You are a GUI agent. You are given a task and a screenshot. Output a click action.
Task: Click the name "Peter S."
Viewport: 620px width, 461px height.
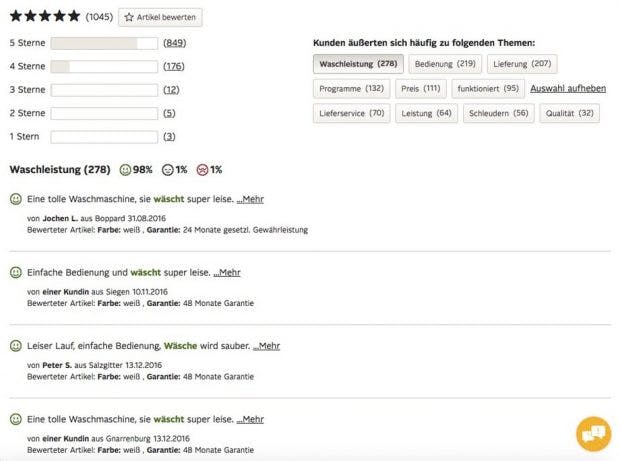tap(57, 365)
